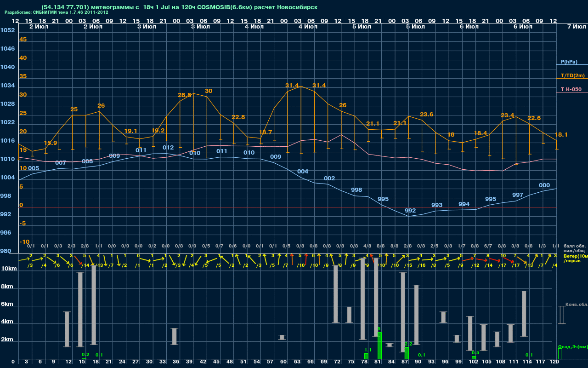Click the tallest green precipitation bar at hour 81

pyautogui.click(x=379, y=346)
